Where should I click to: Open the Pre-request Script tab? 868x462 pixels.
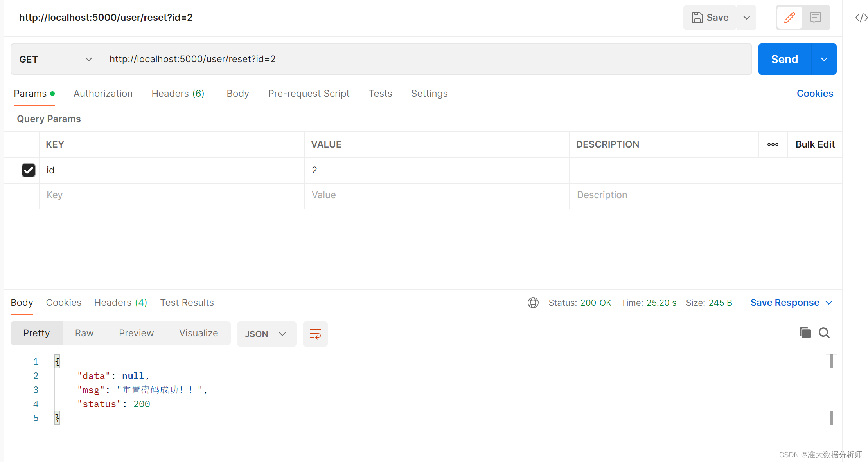point(309,94)
